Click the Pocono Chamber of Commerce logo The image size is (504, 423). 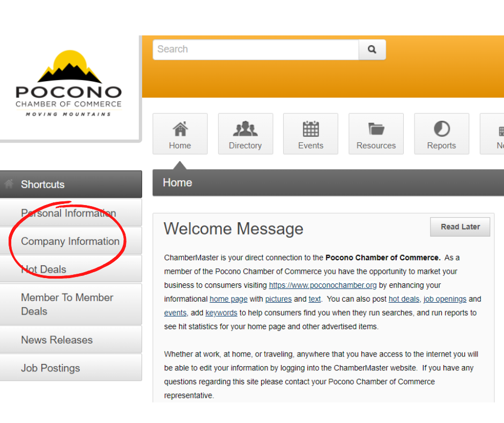[69, 84]
